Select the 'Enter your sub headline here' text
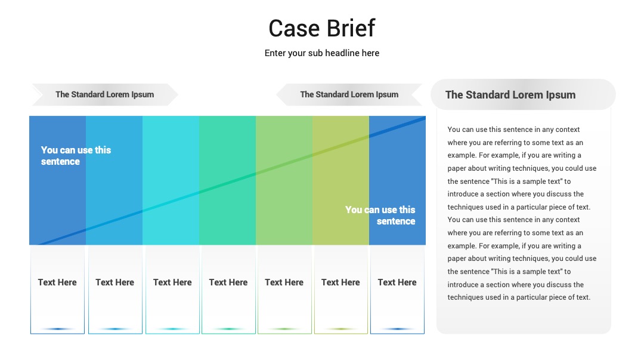This screenshot has height=363, width=644. (x=321, y=53)
